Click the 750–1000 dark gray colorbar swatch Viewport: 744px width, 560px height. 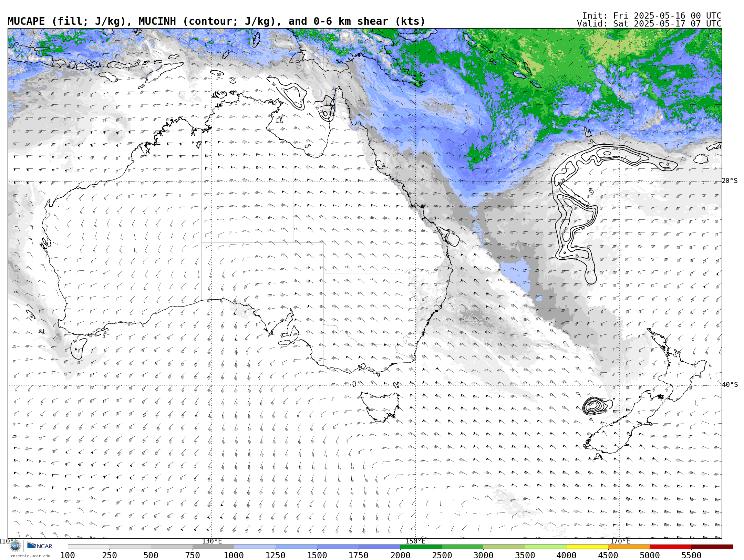[213, 547]
